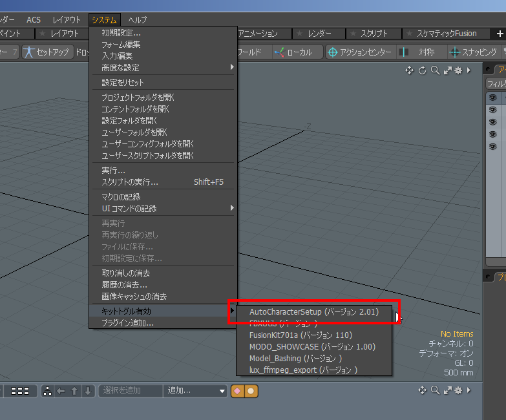Click the zoom magnifier icon in upper viewport corner
This screenshot has width=506, height=420.
tap(435, 70)
